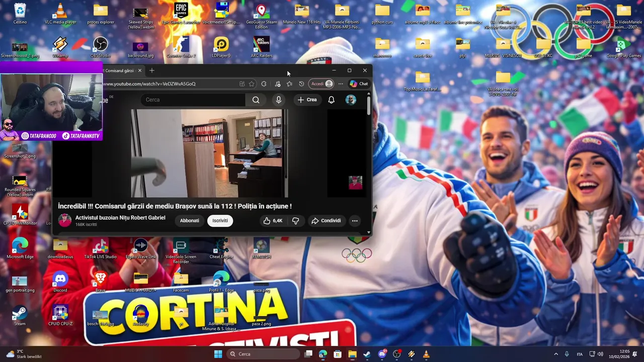This screenshot has width=644, height=362.
Task: Show hidden system tray icons chevron
Action: (x=556, y=354)
